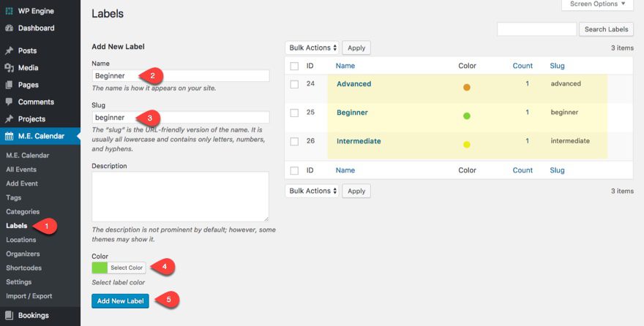
Task: Open Comments bubble icon
Action: tap(9, 102)
